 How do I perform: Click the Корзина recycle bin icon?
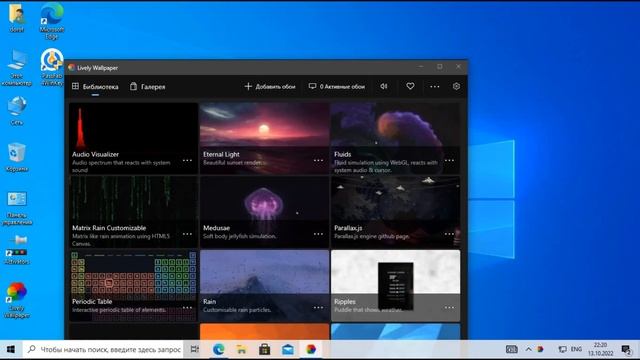point(17,157)
